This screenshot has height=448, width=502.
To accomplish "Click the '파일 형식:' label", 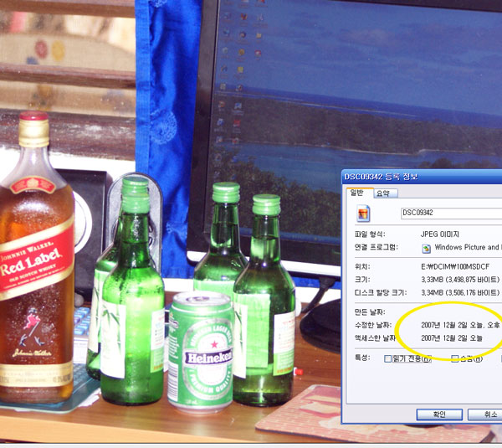I will tap(370, 234).
